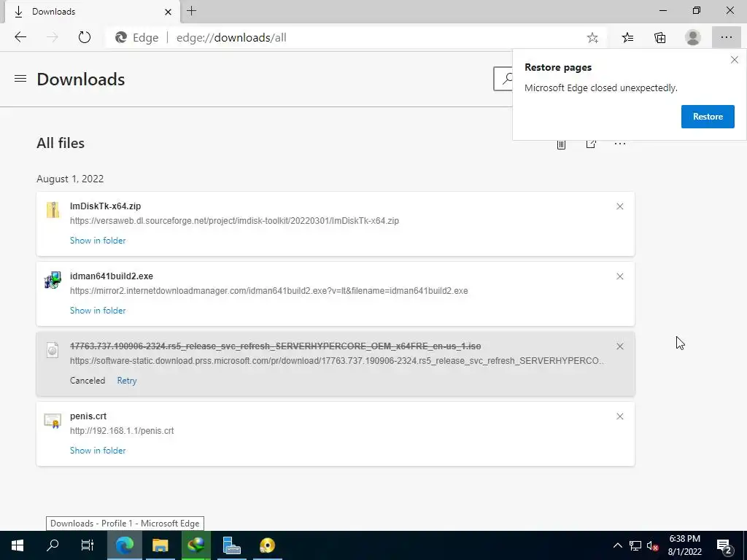Open taskbar search magnifier

click(53, 545)
